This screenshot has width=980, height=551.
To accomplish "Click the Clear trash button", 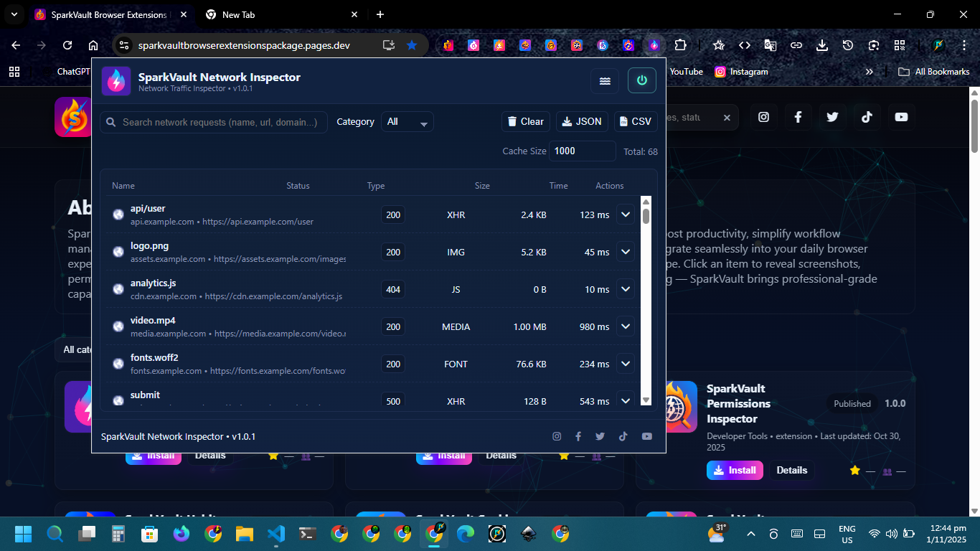I will coord(525,122).
